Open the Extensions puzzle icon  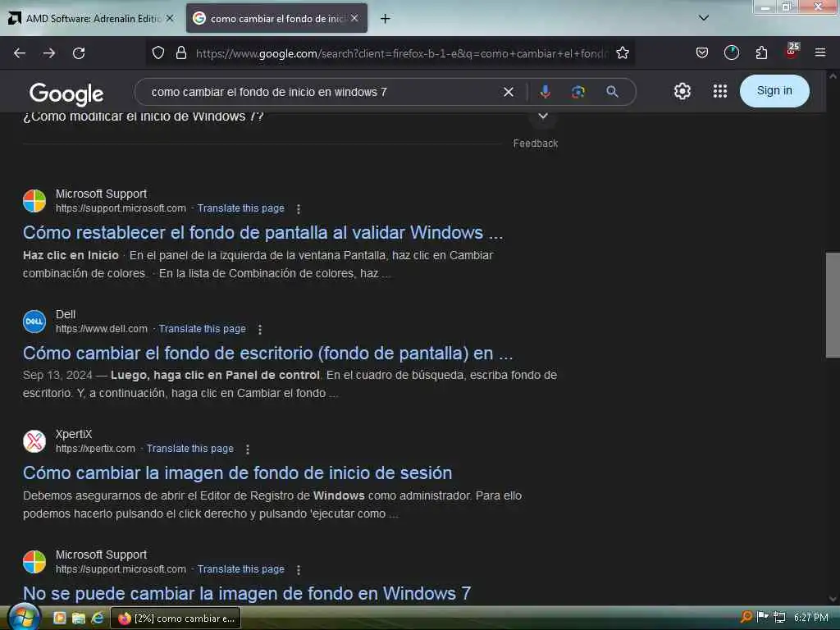tap(761, 53)
